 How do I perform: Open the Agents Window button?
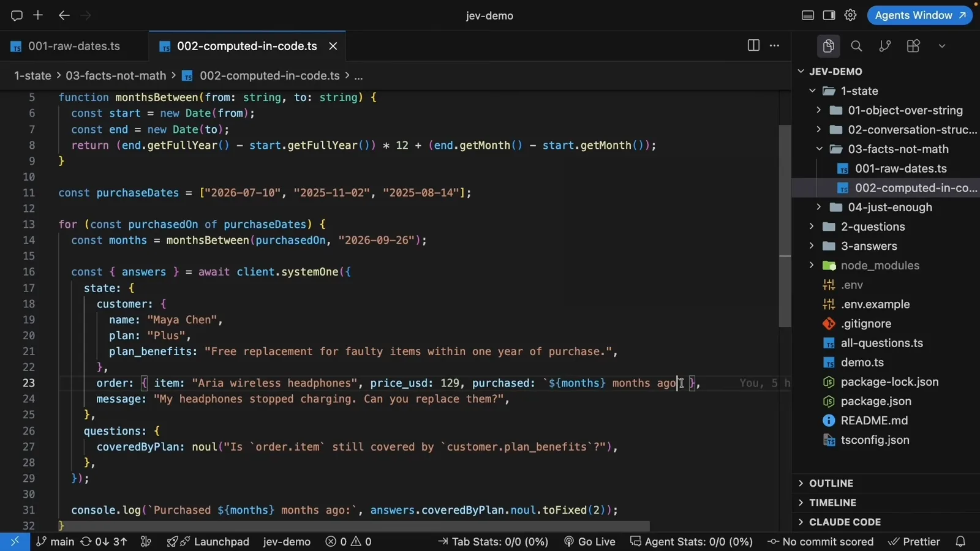tap(920, 15)
